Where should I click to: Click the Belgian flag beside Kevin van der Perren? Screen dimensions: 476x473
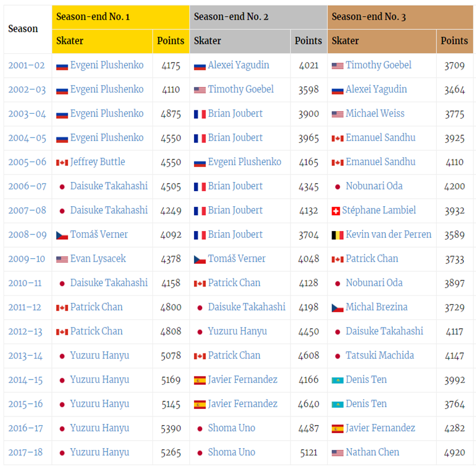(337, 235)
